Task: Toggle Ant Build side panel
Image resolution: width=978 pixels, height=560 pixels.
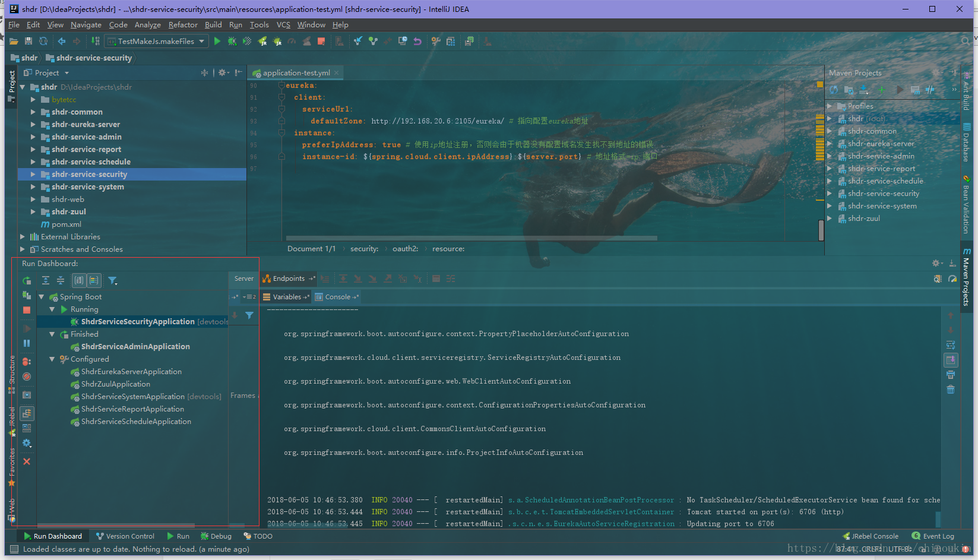Action: [x=967, y=92]
